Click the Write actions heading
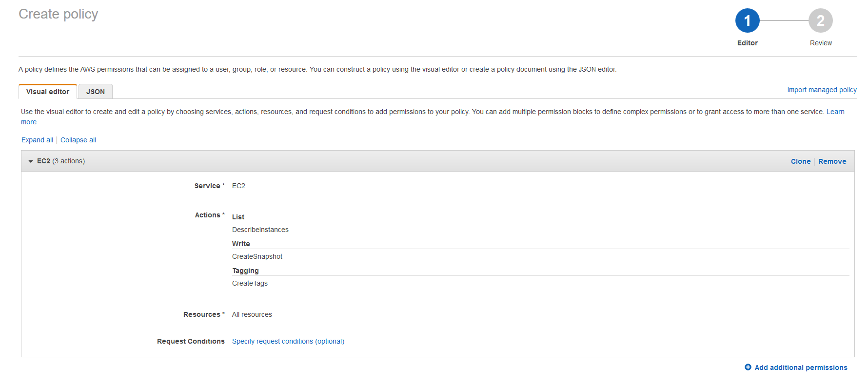Screen dimensions: 868x387 (241, 244)
